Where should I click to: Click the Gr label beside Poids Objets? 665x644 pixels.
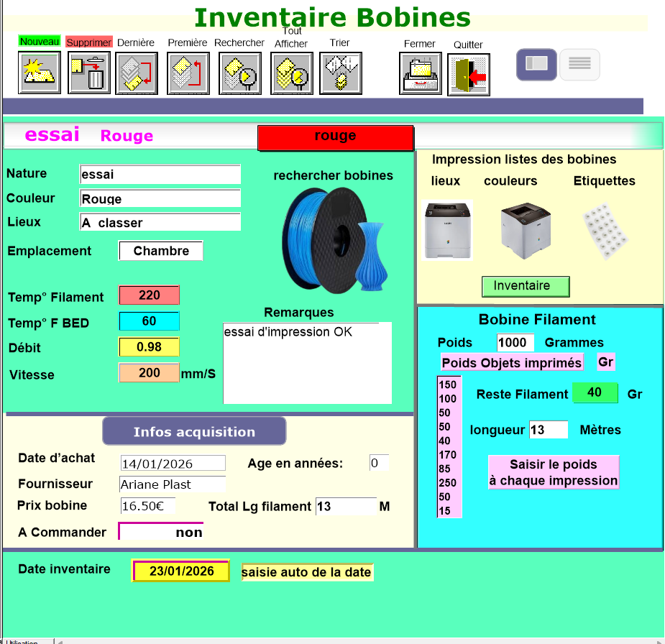tap(605, 362)
